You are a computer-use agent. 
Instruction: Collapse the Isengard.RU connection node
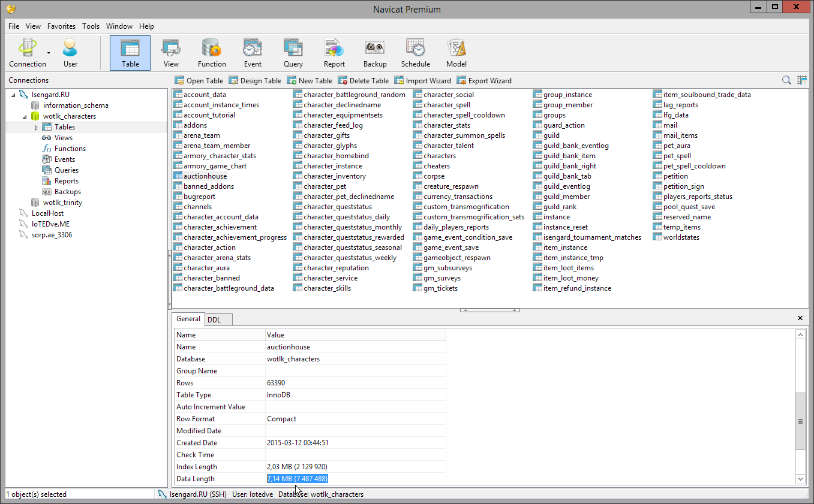point(13,95)
